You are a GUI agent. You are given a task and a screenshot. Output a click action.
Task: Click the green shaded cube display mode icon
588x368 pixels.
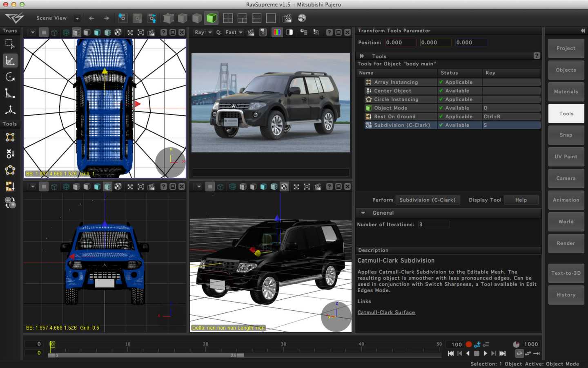coord(211,18)
